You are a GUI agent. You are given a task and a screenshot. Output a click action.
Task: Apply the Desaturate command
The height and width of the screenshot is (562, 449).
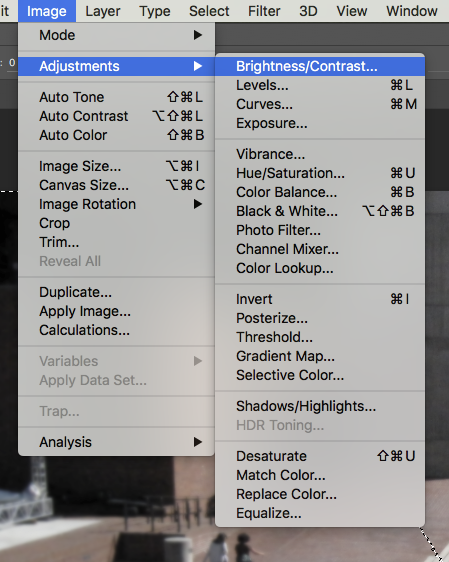point(320,456)
